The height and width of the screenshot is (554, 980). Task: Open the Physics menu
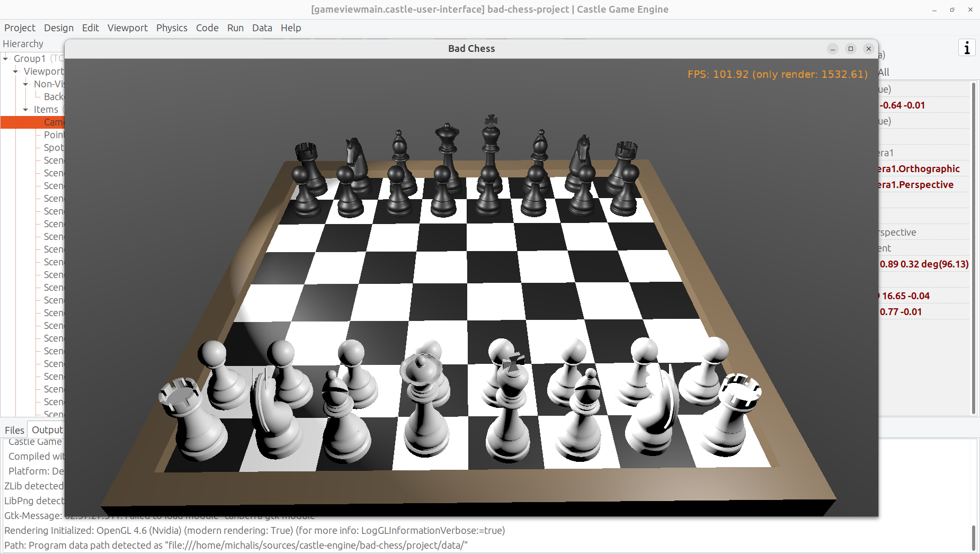(x=172, y=28)
